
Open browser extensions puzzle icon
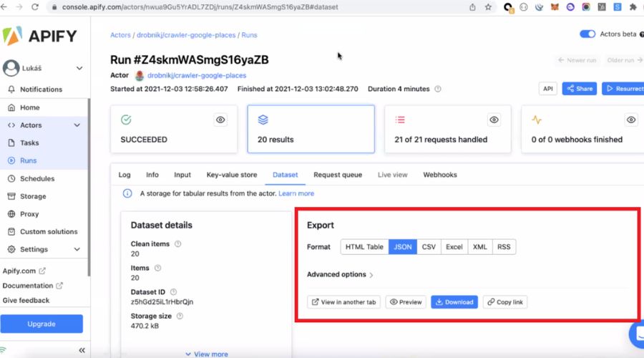pyautogui.click(x=633, y=7)
